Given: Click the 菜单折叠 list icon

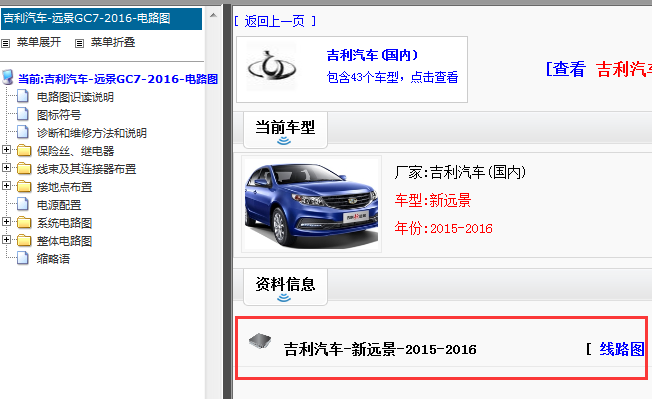Looking at the screenshot, I should [79, 43].
